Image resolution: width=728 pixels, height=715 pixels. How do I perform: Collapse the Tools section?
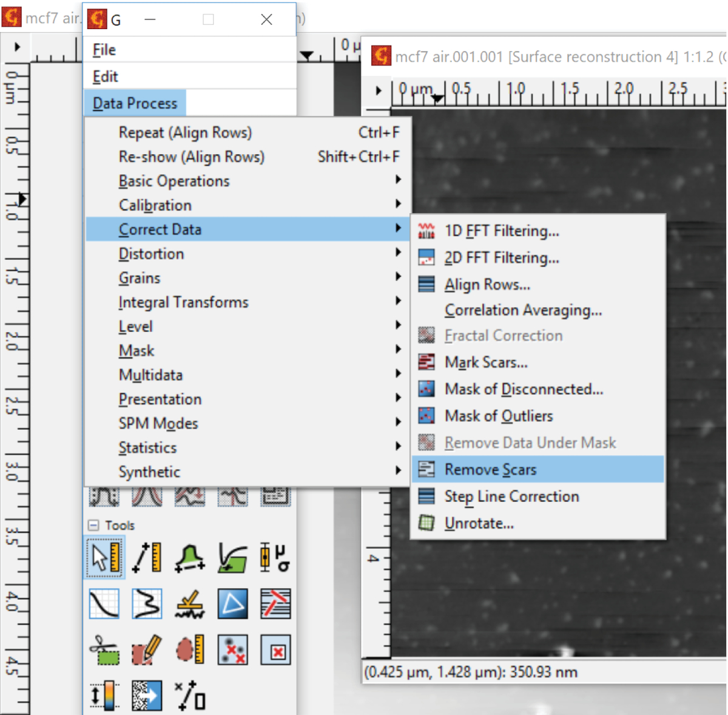point(93,525)
